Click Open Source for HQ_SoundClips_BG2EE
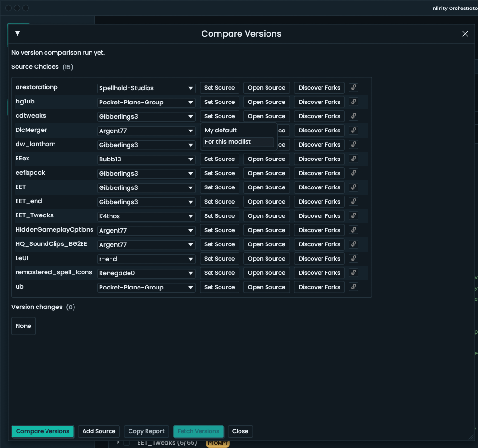The height and width of the screenshot is (448, 478). (x=267, y=244)
